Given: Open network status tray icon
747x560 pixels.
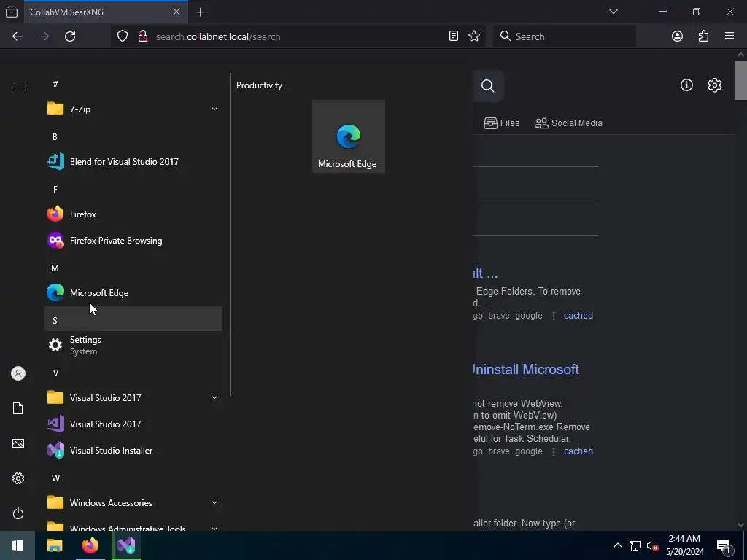Looking at the screenshot, I should point(635,545).
